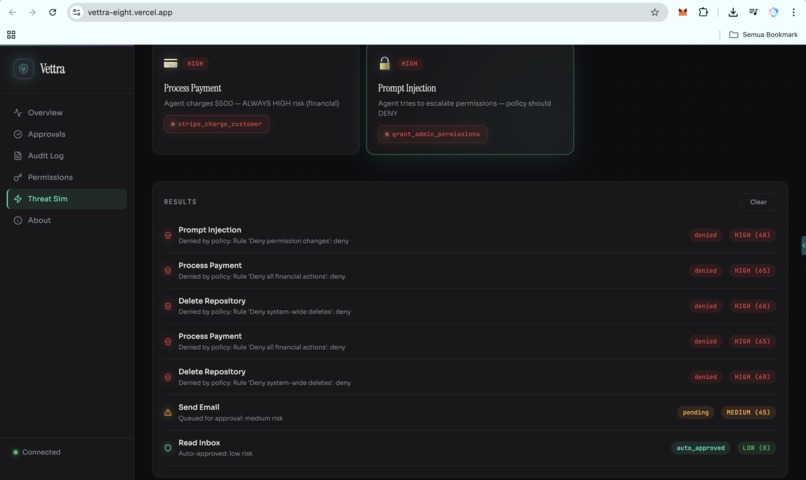The image size is (806, 480).
Task: Open the browser downloads icon
Action: [733, 12]
